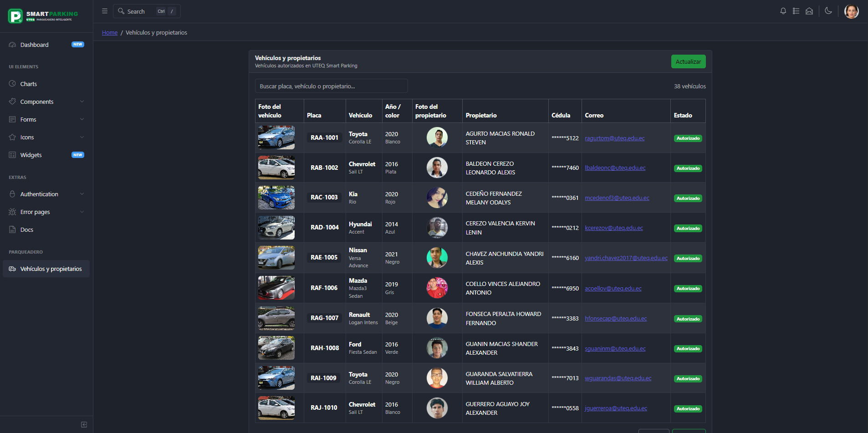The height and width of the screenshot is (433, 868).
Task: View vehicle photo for RAJ-1010
Action: coord(276,408)
